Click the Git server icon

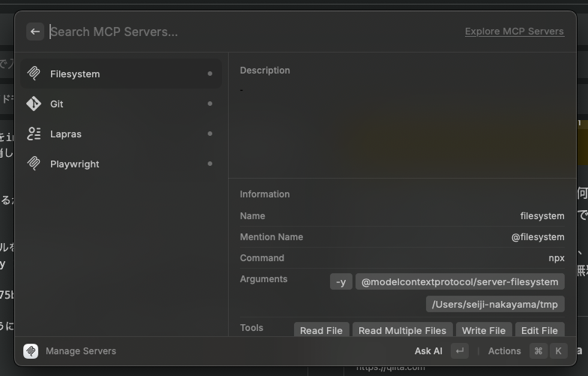[34, 104]
